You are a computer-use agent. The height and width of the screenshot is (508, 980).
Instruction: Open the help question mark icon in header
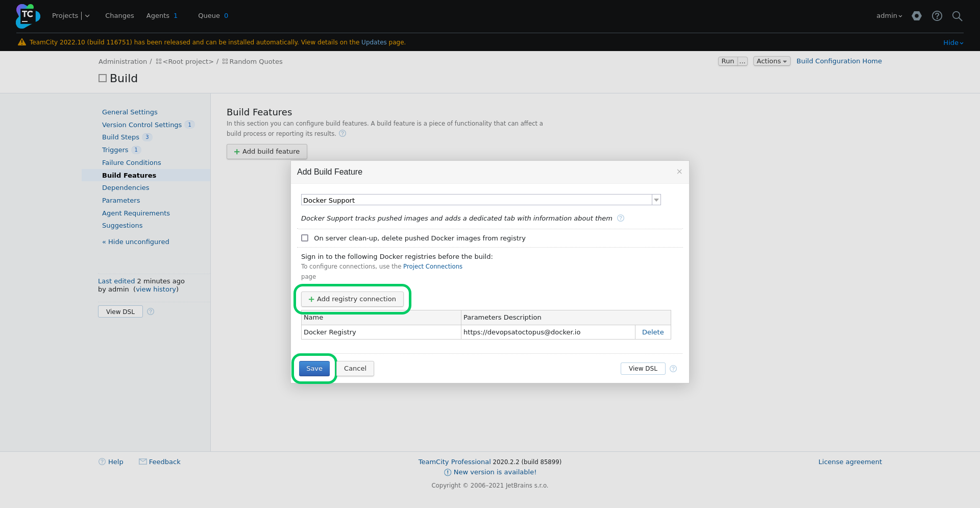[x=937, y=16]
